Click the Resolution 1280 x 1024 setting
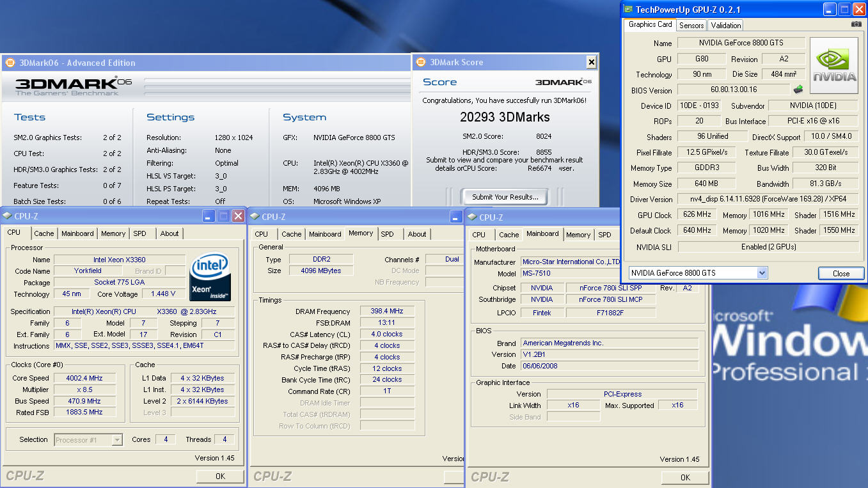The width and height of the screenshot is (868, 488). [234, 138]
